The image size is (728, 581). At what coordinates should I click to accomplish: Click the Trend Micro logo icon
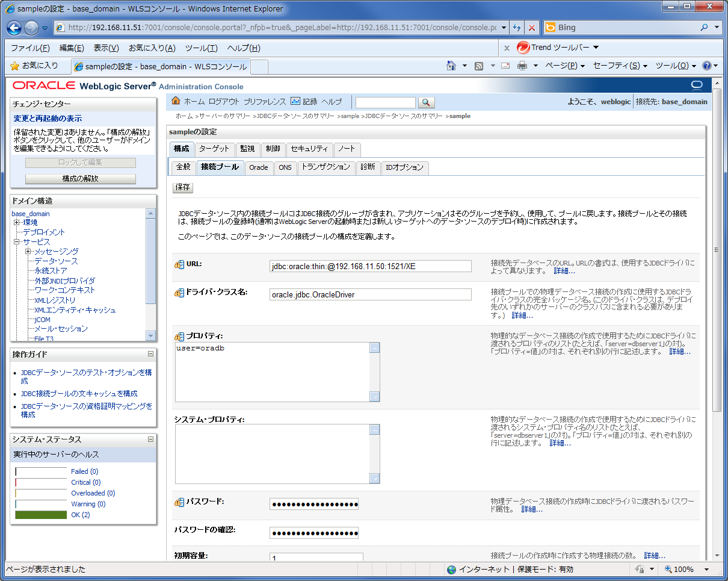point(523,48)
